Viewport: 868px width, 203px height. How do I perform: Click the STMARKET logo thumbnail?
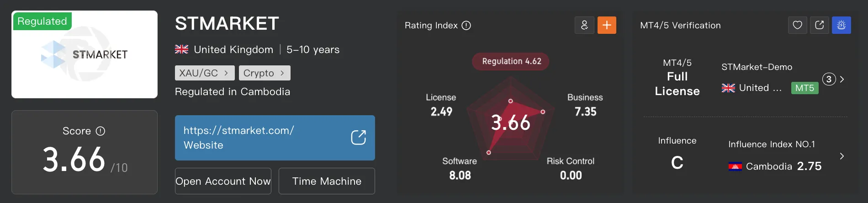coord(85,54)
